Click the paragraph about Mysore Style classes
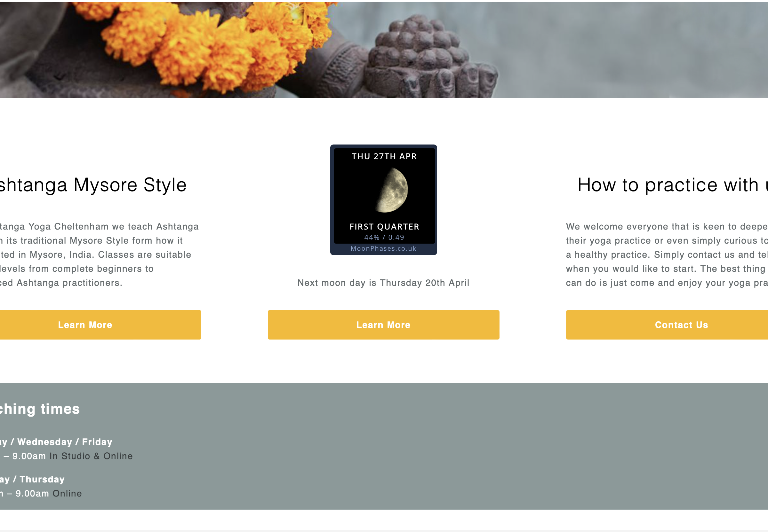 100,255
